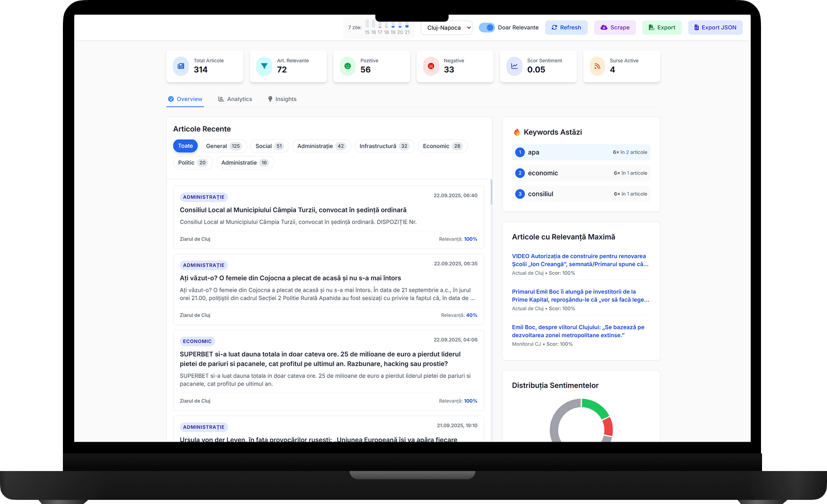Click the 22.09.2025, 04:06 article timestamp
827x504 pixels.
(455, 340)
